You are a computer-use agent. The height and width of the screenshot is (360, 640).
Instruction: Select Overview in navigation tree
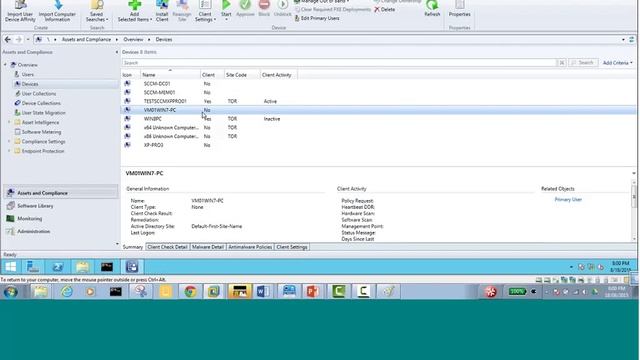(x=28, y=65)
